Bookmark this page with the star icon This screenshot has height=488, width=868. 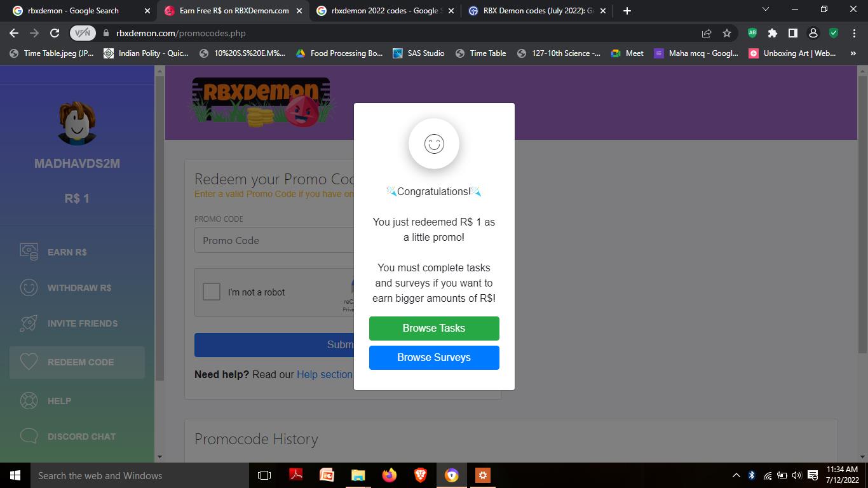(727, 33)
